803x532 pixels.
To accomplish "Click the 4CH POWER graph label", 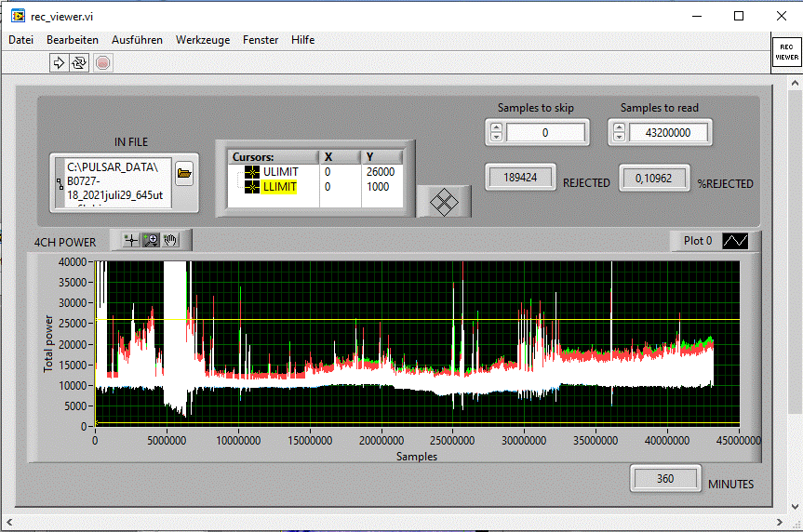I will pos(65,242).
